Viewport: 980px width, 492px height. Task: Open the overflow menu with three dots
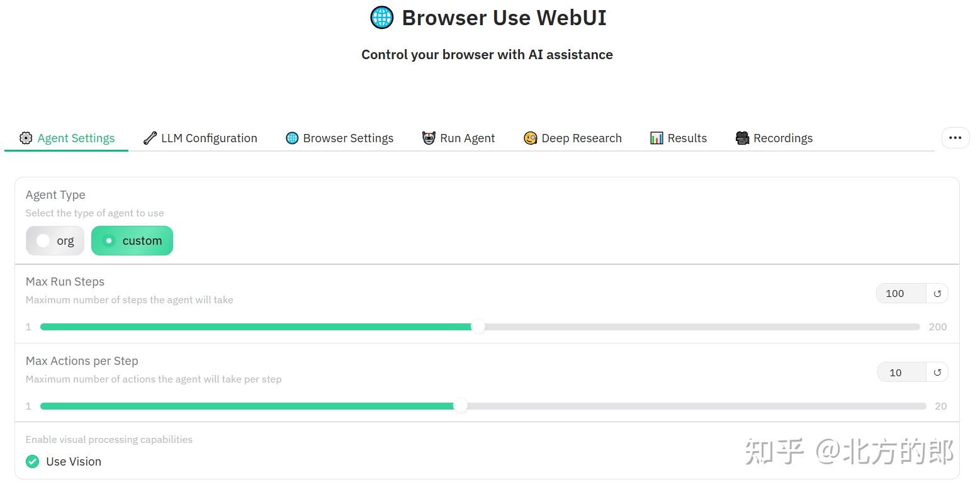pos(955,138)
